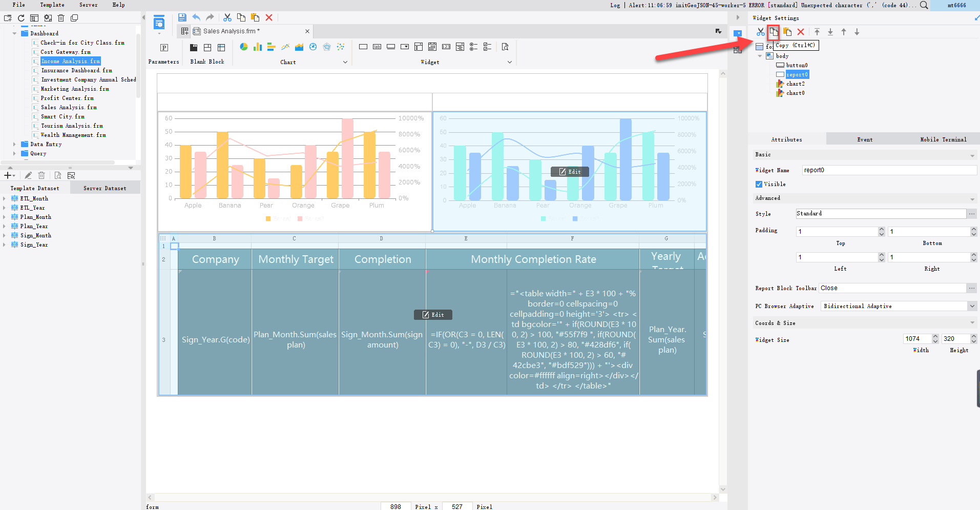980x510 pixels.
Task: Insert a column chart into the dashboard
Action: point(257,47)
